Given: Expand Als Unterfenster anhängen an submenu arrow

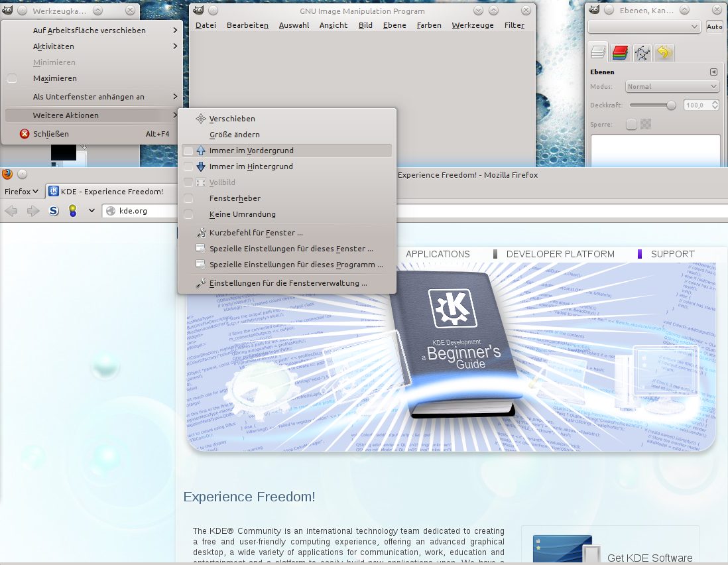Looking at the screenshot, I should [x=175, y=97].
